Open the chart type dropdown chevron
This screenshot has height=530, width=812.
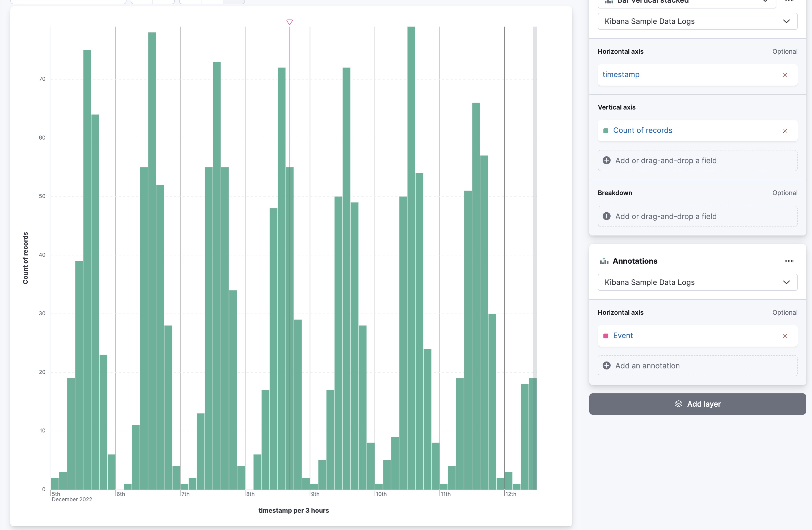click(x=765, y=2)
